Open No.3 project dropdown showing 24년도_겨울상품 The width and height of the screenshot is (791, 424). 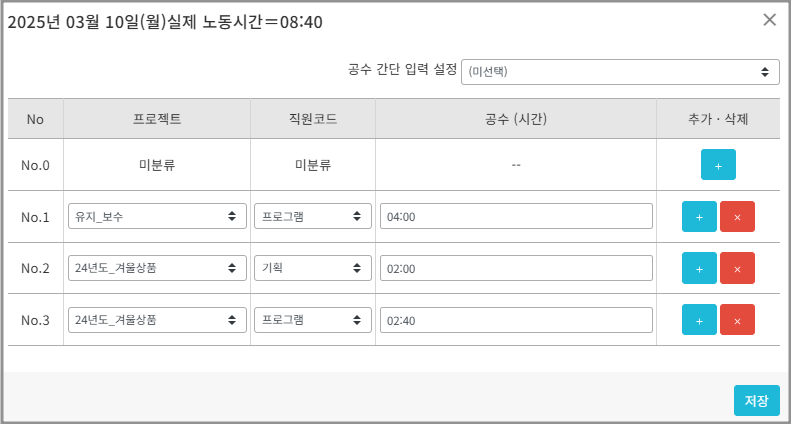(x=157, y=320)
